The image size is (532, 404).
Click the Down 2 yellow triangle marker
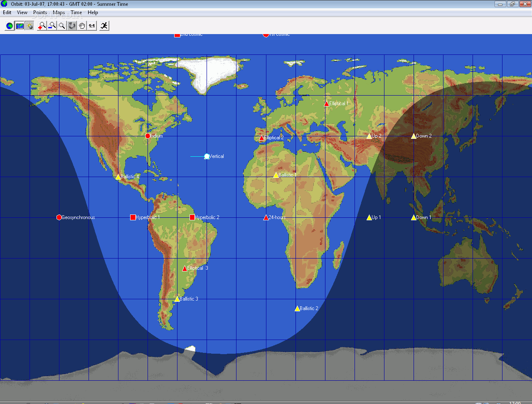coord(414,136)
